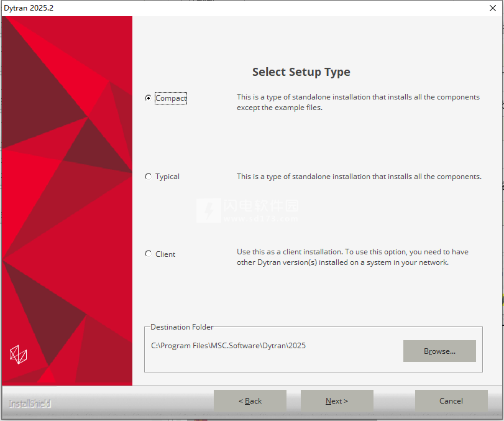Screen dimensions: 504x421
Task: Click the Dytran 2025.2 title bar text
Action: tap(29, 7)
